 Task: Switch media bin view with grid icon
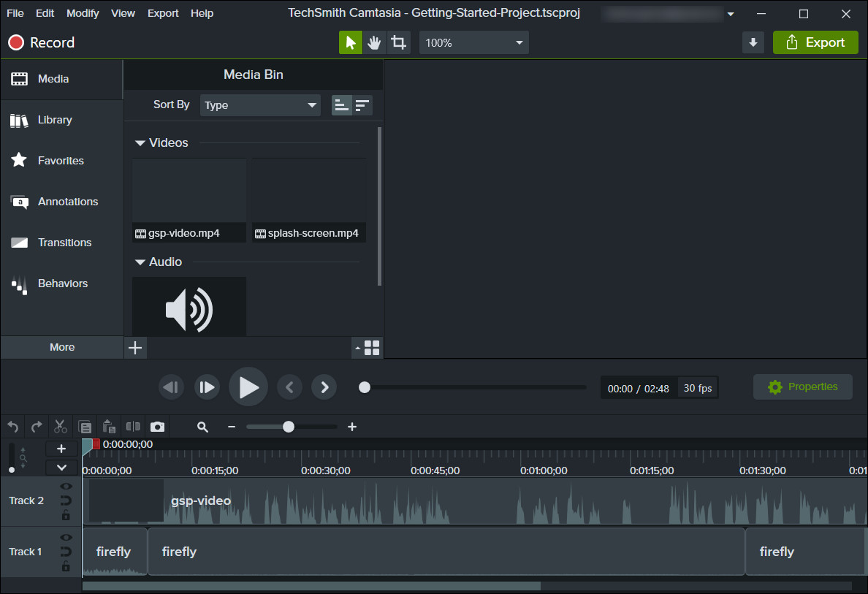click(371, 348)
